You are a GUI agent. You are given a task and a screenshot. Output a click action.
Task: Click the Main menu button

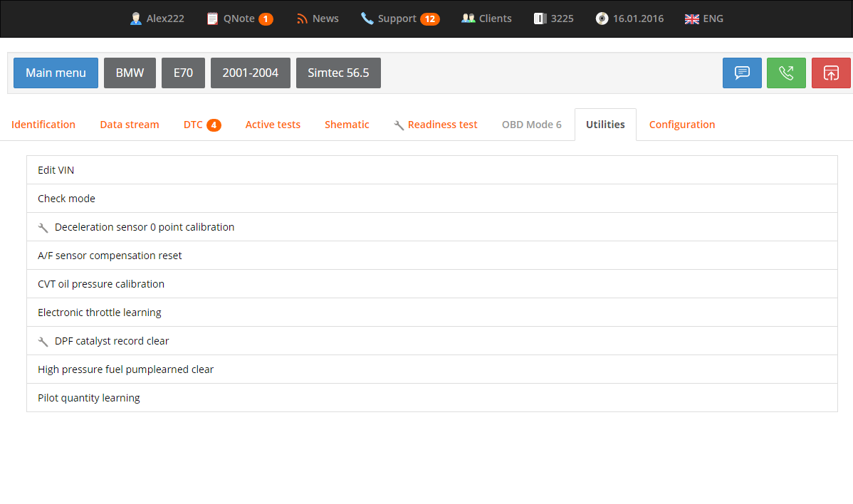pos(56,73)
